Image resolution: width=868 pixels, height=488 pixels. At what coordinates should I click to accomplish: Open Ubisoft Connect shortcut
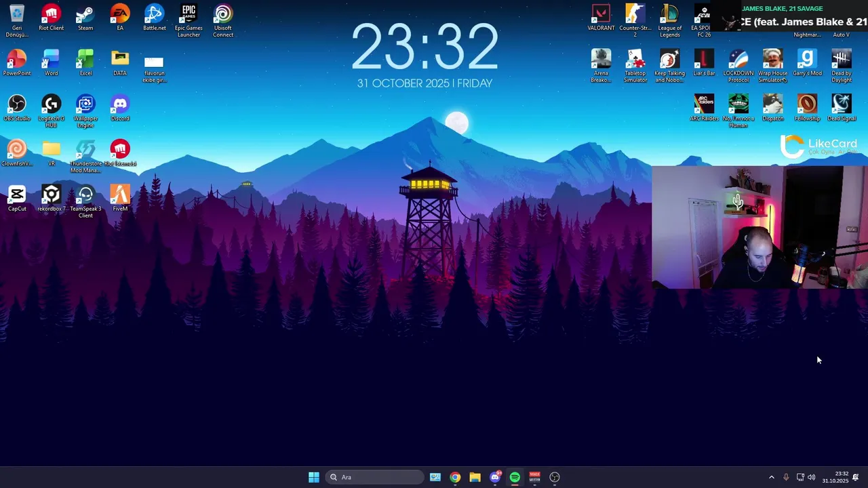(223, 20)
